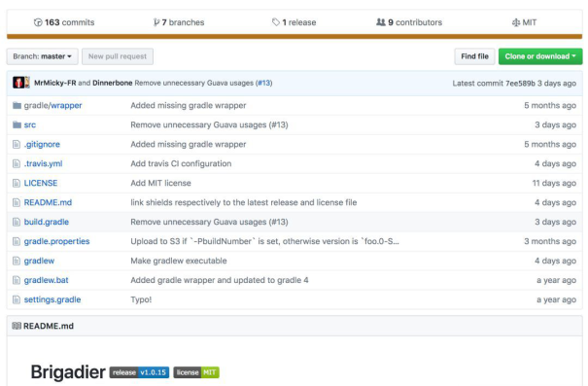Screen dimensions: 588x386
Task: Click '11 days ago' in LICENSE row
Action: (554, 183)
